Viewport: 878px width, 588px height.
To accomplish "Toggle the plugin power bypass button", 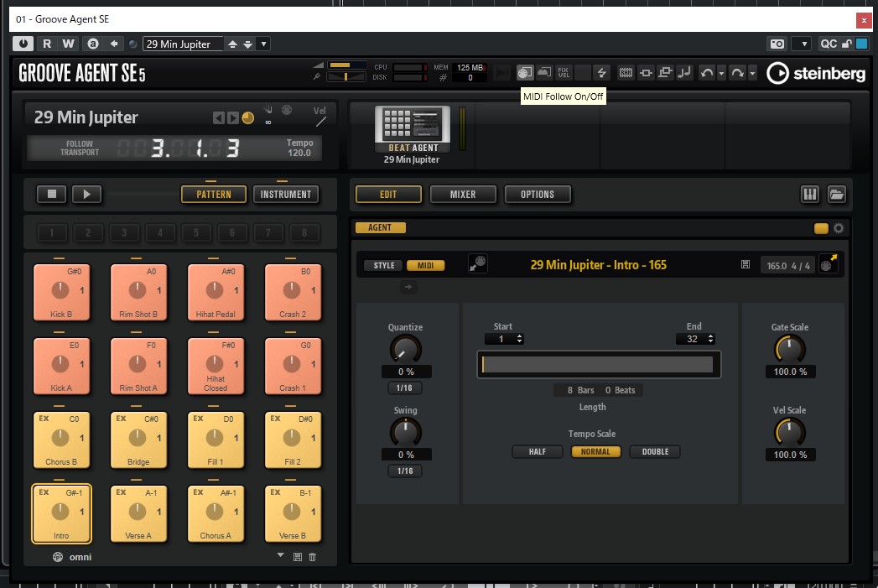I will point(23,44).
